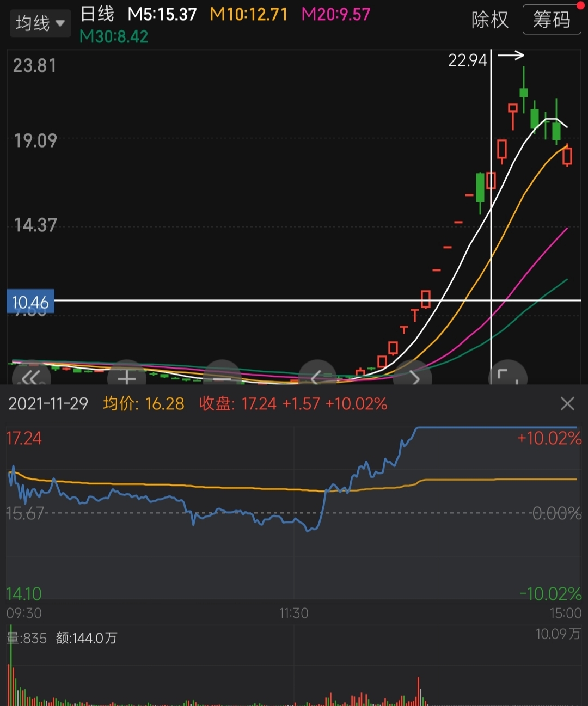Tap the 11:30 midday time label
Screen dimensions: 588x706
coord(294,613)
